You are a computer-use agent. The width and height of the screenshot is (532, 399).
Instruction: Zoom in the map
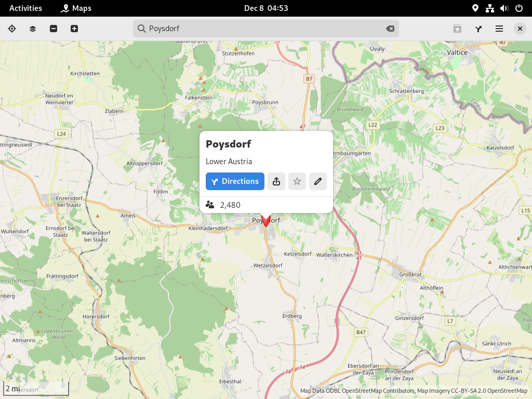tap(74, 29)
